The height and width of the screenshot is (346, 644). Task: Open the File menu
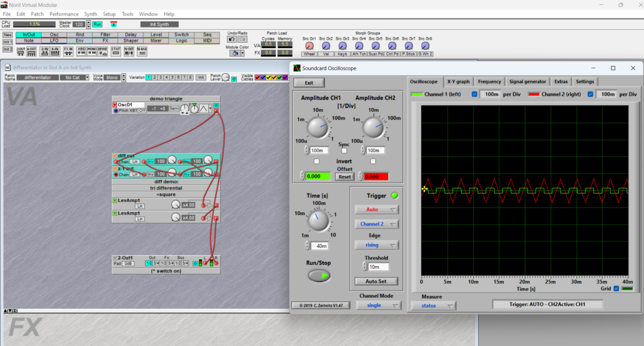point(7,14)
